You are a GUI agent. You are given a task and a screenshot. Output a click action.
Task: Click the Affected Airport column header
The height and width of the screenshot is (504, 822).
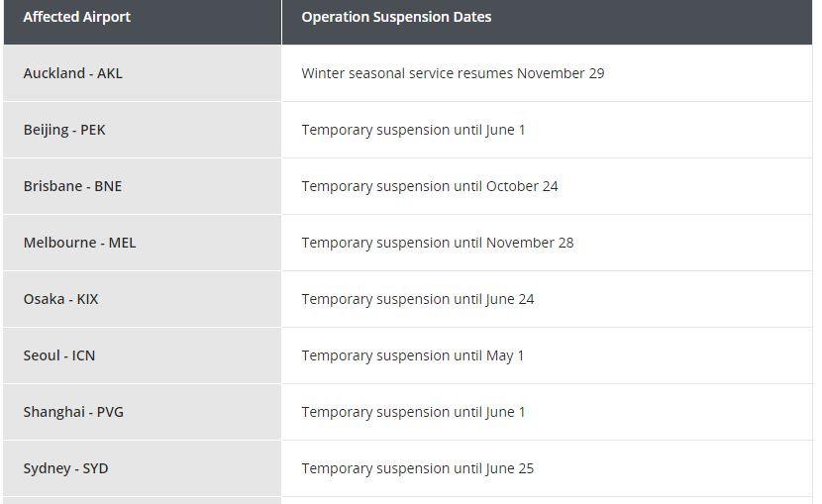click(142, 22)
